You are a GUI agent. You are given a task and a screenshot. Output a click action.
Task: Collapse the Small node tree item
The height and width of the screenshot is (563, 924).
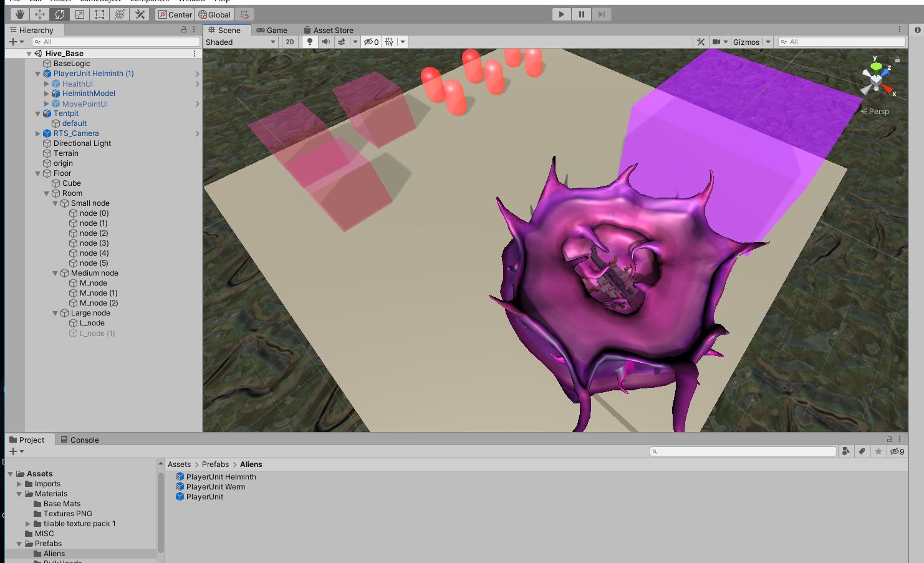click(55, 203)
